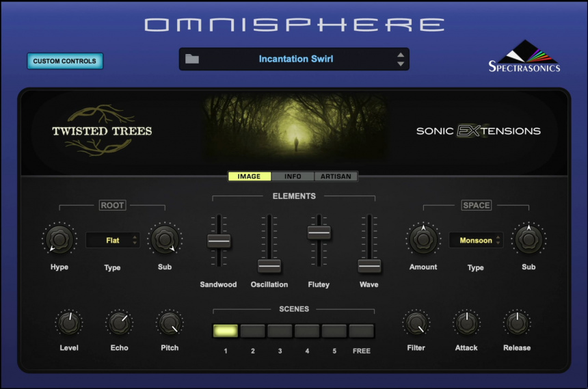Click the Incantation Swirl patch name
Image resolution: width=588 pixels, height=389 pixels.
(296, 59)
